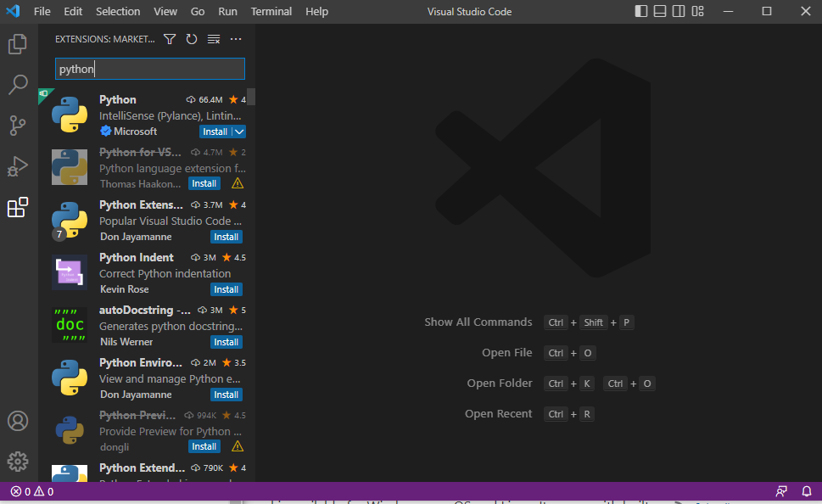Select the Python Extend... extension row

(147, 471)
